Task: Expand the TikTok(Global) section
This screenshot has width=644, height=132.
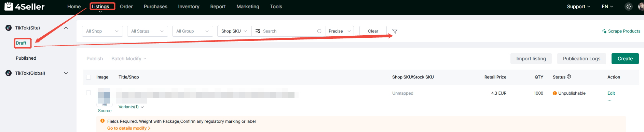Action: [x=66, y=73]
